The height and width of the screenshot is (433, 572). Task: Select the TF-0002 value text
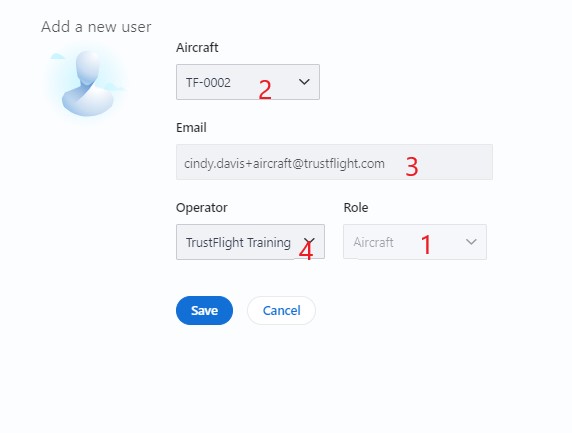[x=208, y=82]
